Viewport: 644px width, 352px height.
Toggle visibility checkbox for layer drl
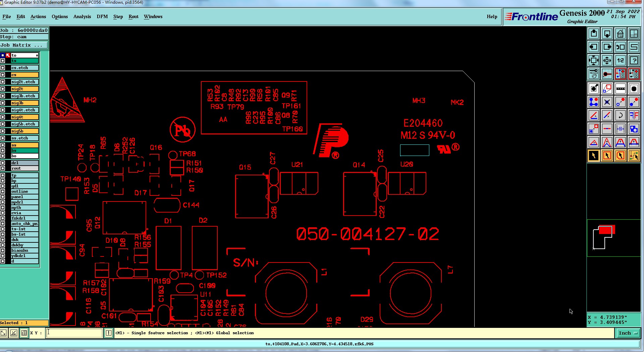point(3,163)
